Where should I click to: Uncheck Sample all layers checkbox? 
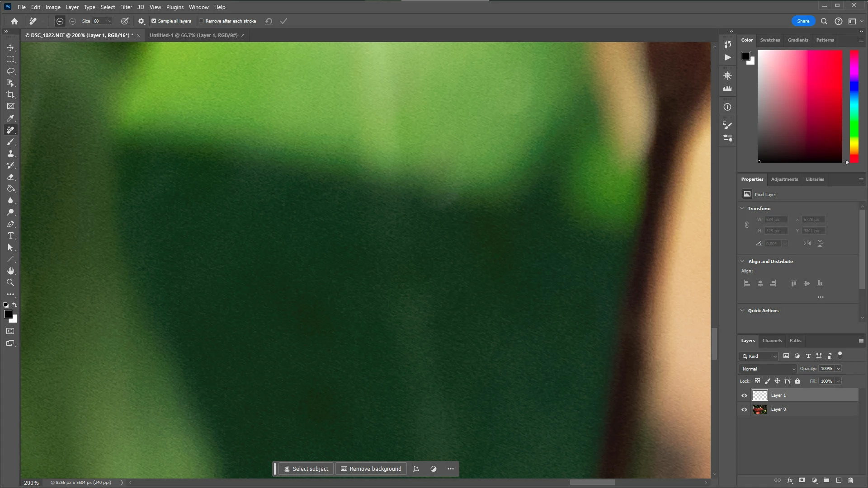pyautogui.click(x=154, y=21)
